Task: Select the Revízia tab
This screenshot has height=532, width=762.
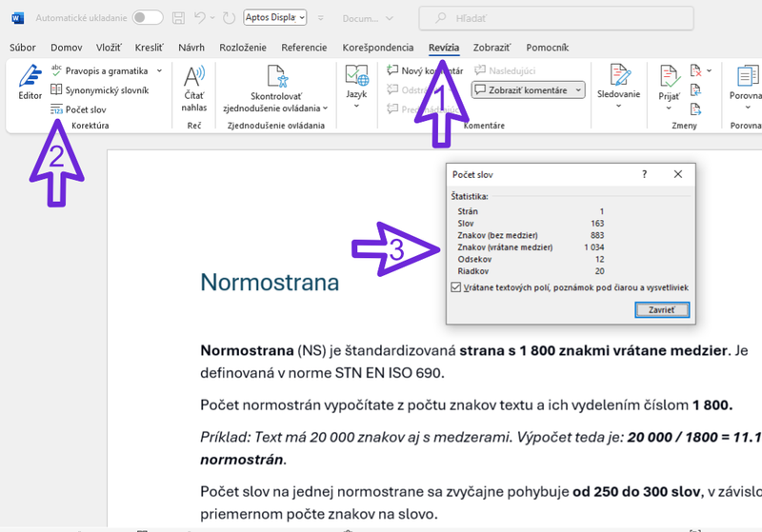Action: click(443, 48)
